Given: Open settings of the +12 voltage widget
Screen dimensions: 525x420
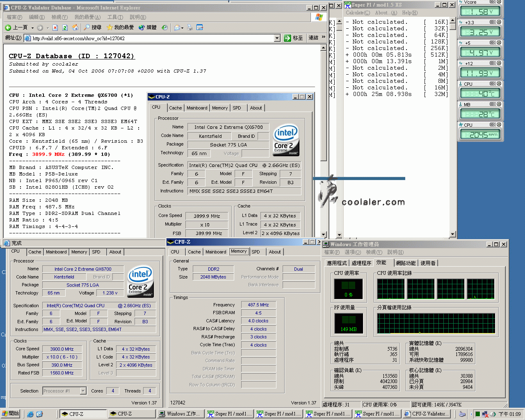Looking at the screenshot, I should pyautogui.click(x=493, y=63).
